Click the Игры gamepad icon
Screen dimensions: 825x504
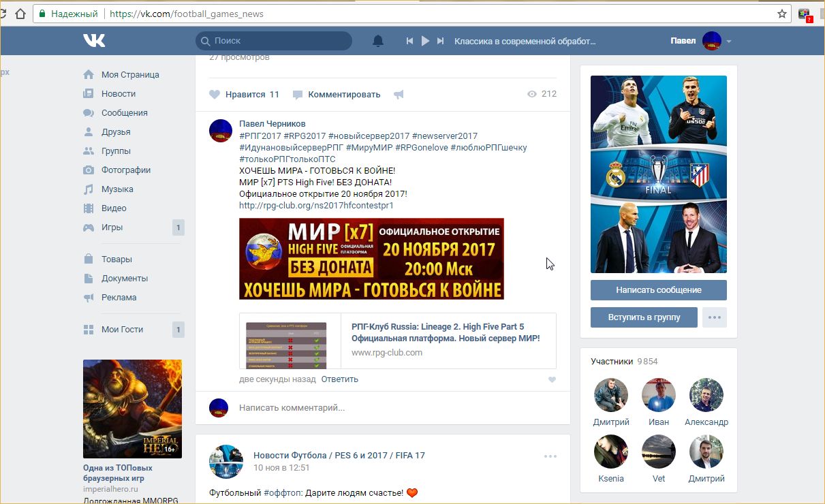(x=89, y=227)
